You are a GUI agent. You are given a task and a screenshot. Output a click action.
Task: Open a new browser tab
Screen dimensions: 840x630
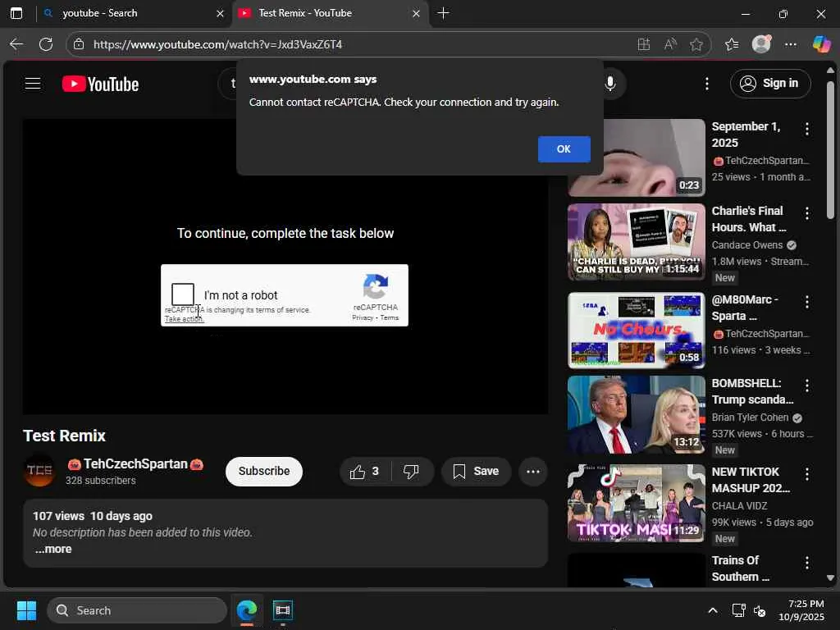(x=443, y=13)
